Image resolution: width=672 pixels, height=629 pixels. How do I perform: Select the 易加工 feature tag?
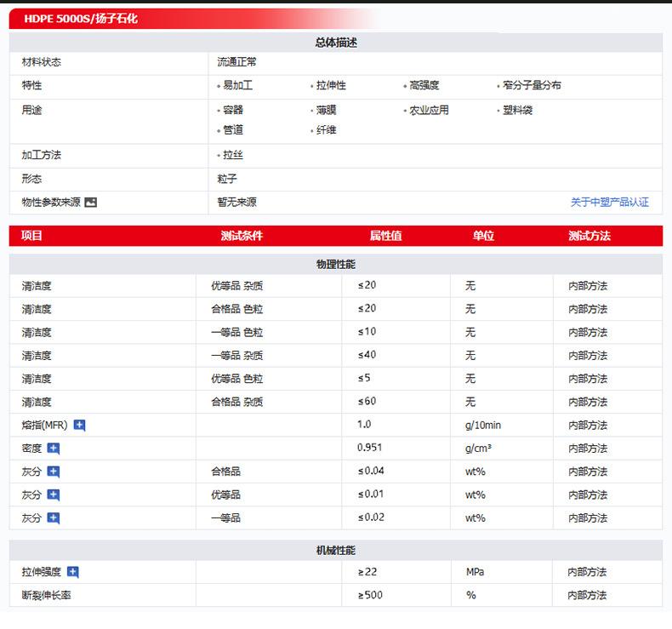pos(237,86)
